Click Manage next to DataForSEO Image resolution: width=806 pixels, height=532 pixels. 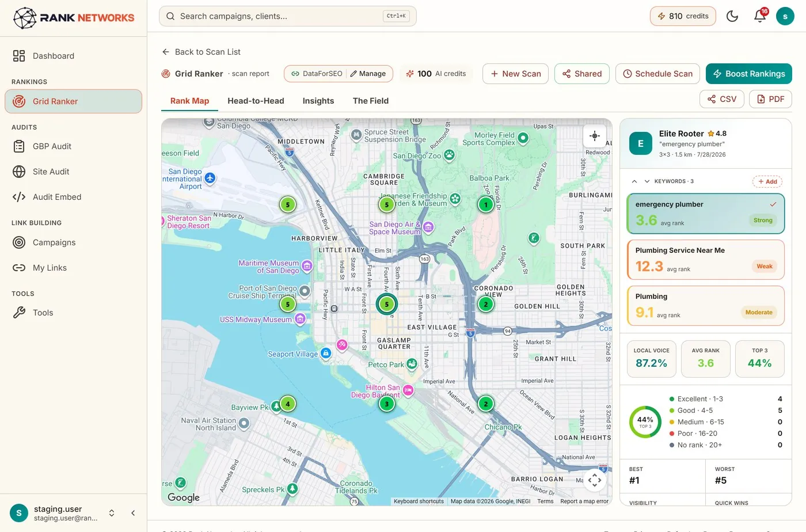368,74
